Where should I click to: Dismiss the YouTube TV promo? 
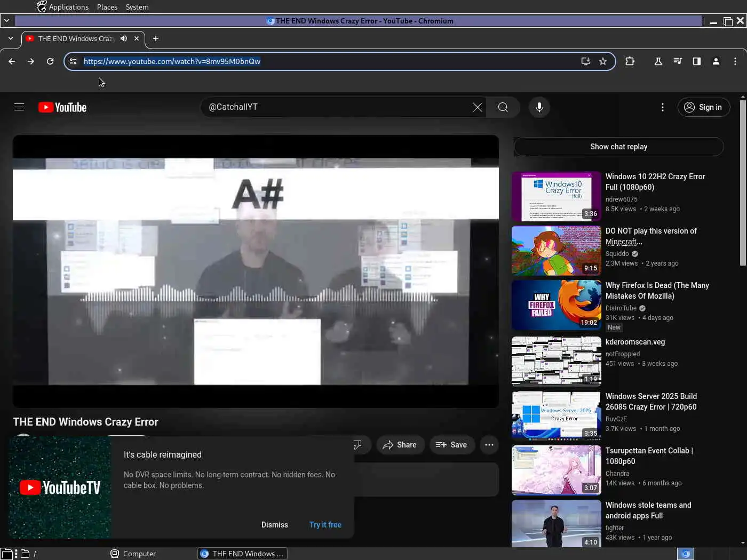(x=275, y=525)
